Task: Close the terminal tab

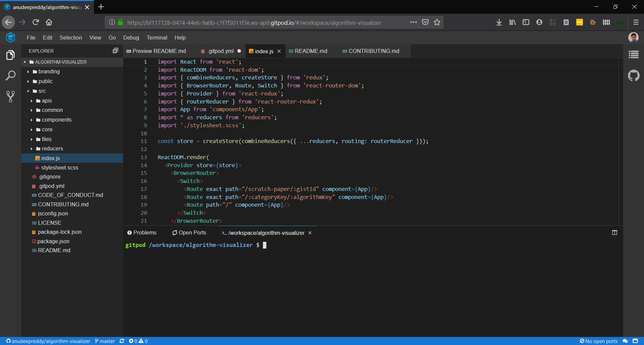Action: [x=310, y=233]
